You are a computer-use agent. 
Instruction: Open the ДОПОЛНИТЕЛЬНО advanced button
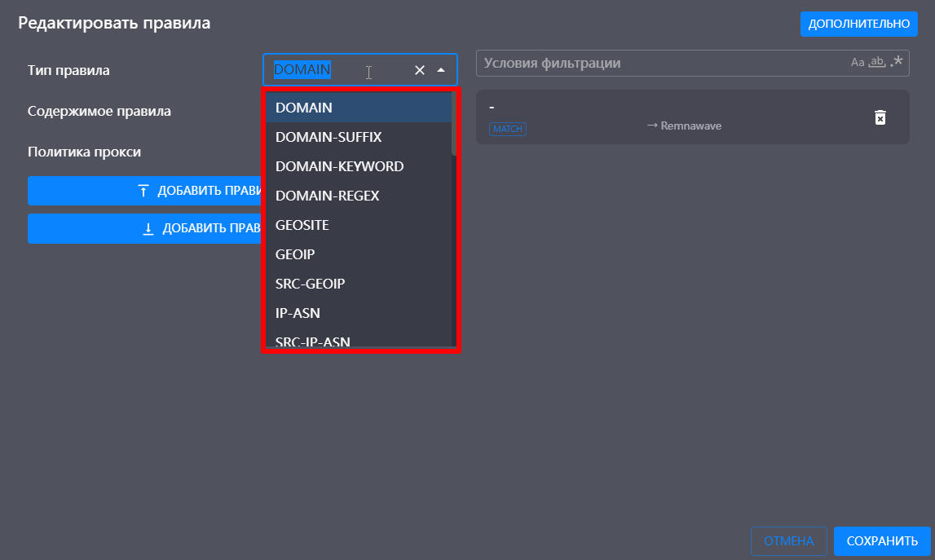pos(858,24)
